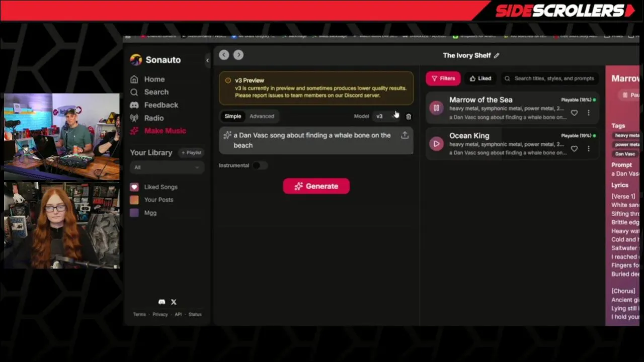
Task: Navigate forward with the right arrow
Action: coord(238,55)
